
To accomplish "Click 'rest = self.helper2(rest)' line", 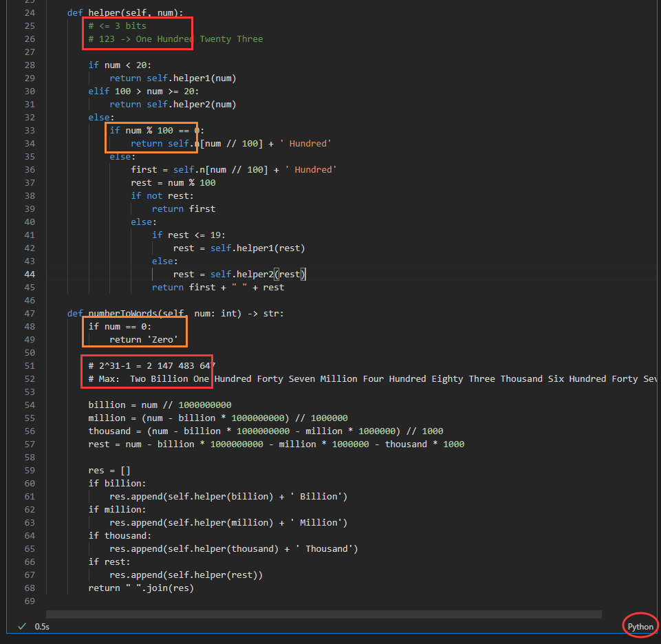I will pos(239,274).
